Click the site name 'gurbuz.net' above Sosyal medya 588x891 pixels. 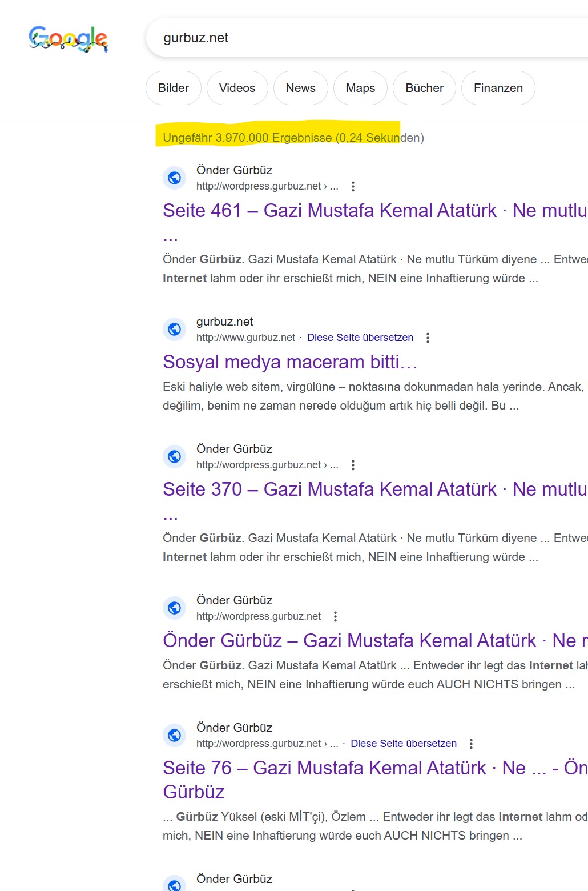[x=224, y=322]
